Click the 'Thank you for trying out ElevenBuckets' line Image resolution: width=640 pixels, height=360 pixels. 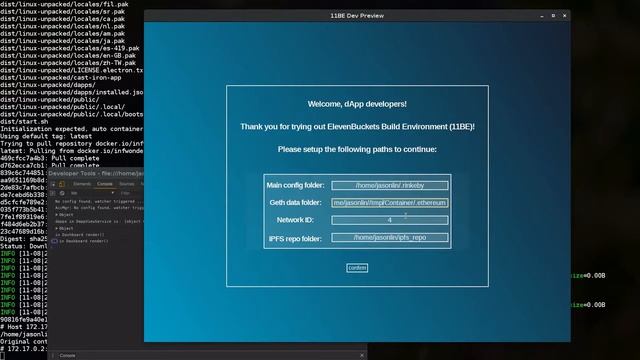tap(357, 127)
